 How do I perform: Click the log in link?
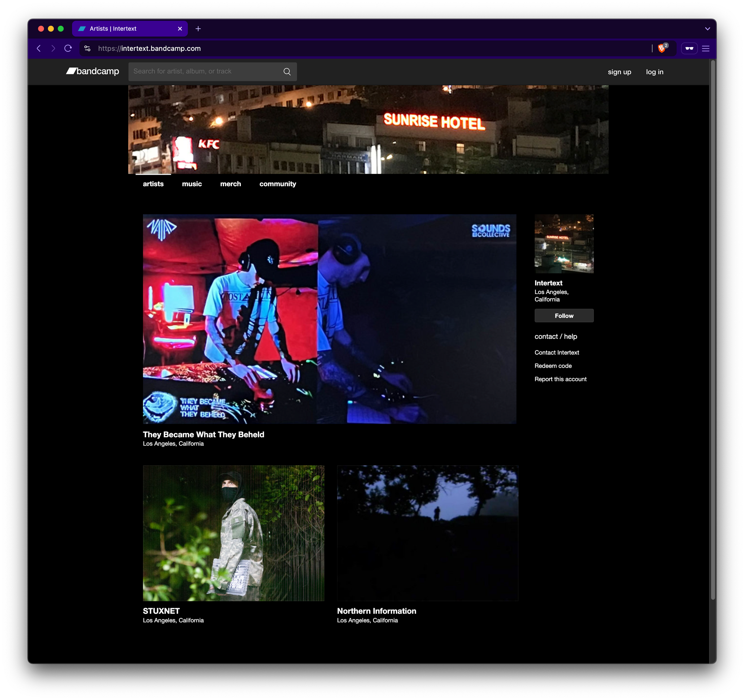point(655,72)
